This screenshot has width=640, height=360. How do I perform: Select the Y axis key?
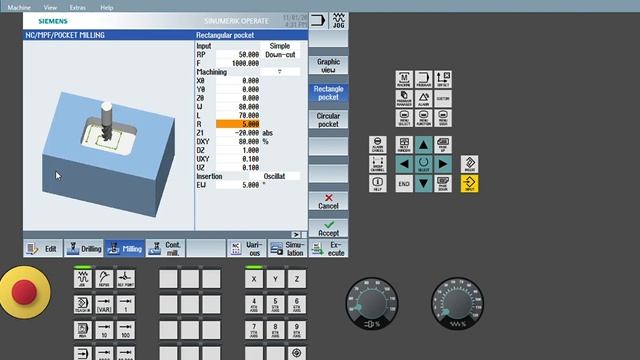[x=276, y=279]
